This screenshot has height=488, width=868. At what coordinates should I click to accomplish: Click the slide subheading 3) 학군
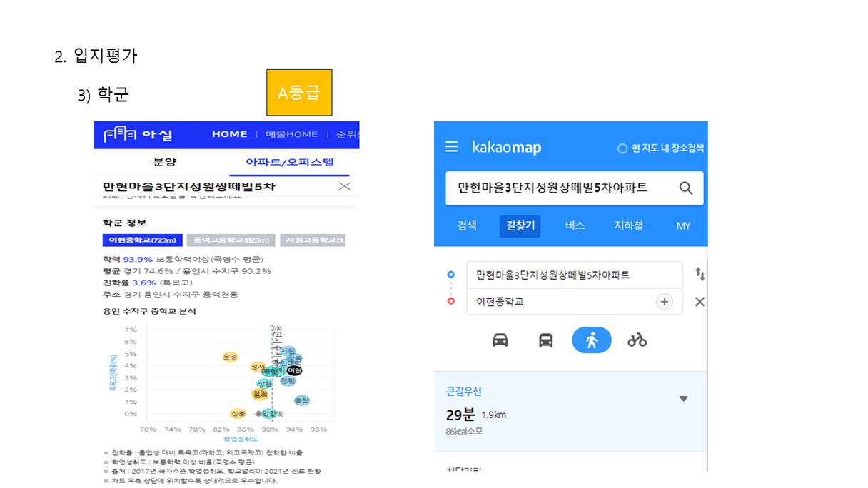(x=104, y=95)
